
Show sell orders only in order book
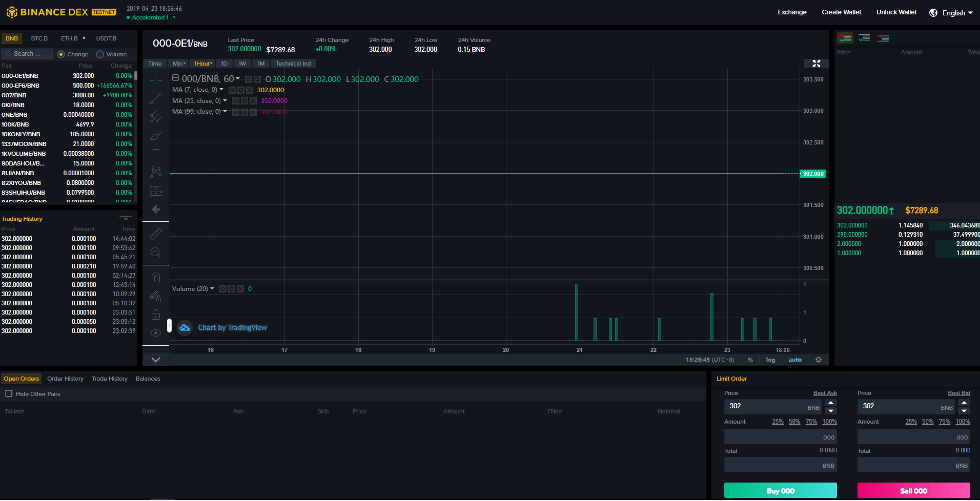click(x=883, y=38)
